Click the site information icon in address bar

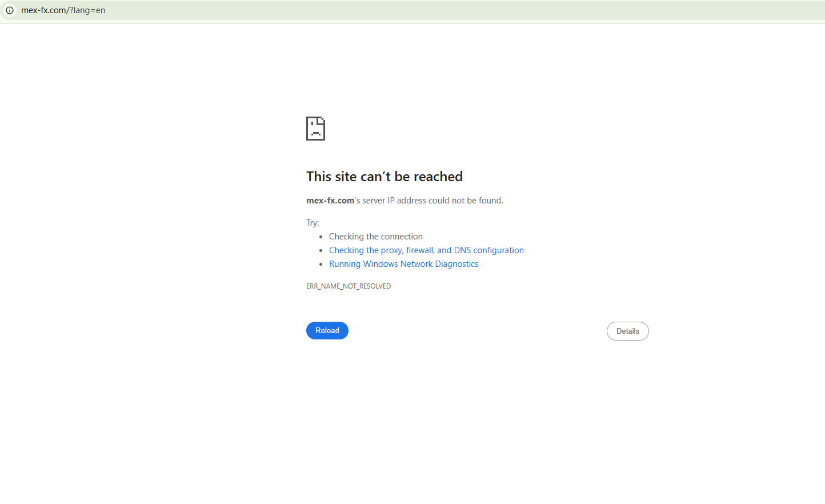(10, 10)
